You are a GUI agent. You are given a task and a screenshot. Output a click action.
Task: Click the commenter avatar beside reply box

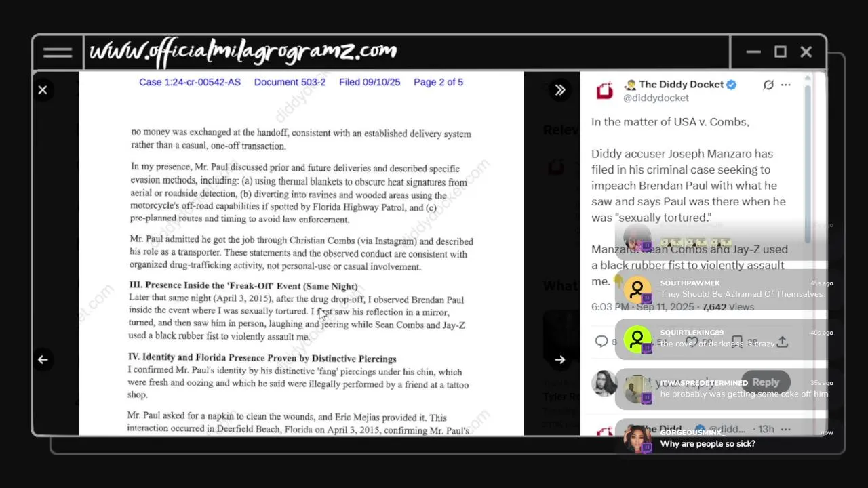(x=604, y=383)
